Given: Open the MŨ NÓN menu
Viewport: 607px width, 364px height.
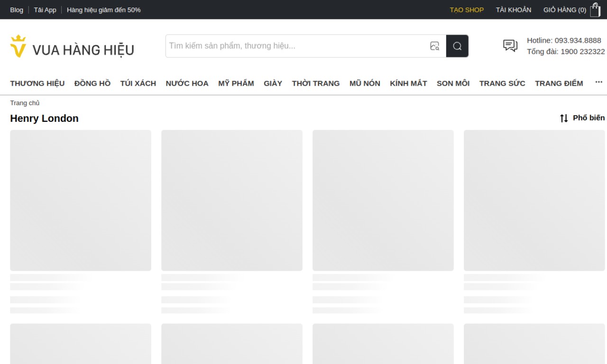Looking at the screenshot, I should coord(365,83).
